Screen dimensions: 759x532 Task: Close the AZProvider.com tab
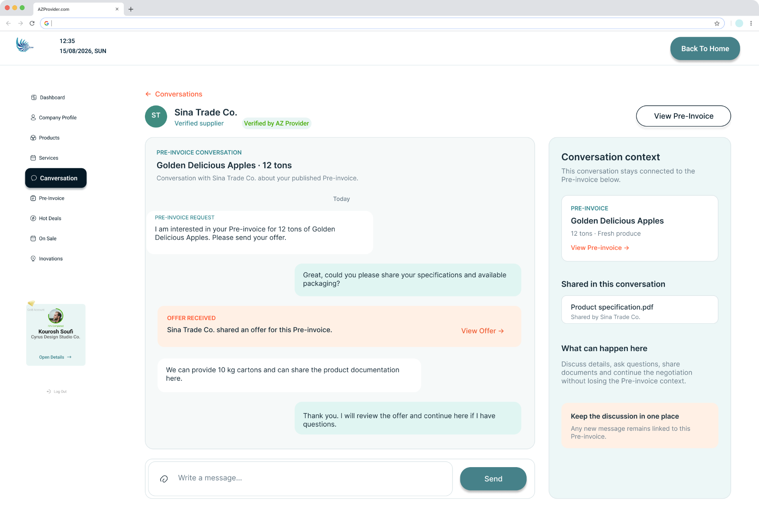tap(117, 9)
